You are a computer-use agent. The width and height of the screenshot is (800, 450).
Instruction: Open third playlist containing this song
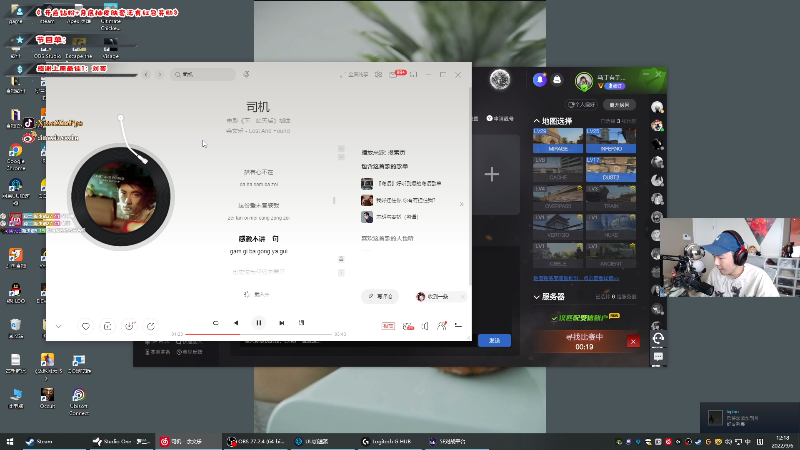[x=390, y=217]
